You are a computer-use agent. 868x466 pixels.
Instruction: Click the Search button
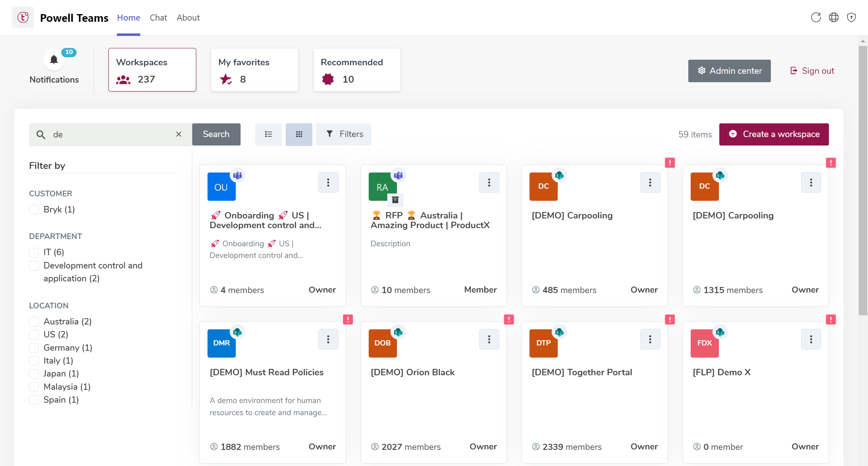pyautogui.click(x=216, y=134)
